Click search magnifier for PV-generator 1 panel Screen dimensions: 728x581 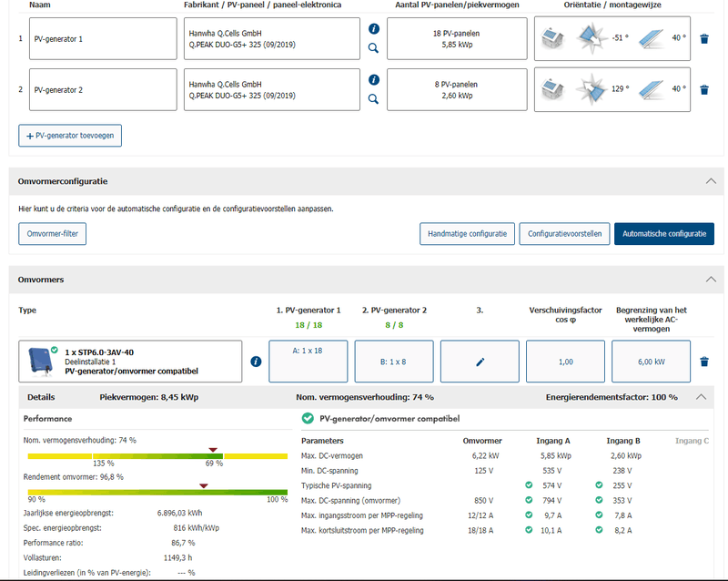click(x=373, y=47)
